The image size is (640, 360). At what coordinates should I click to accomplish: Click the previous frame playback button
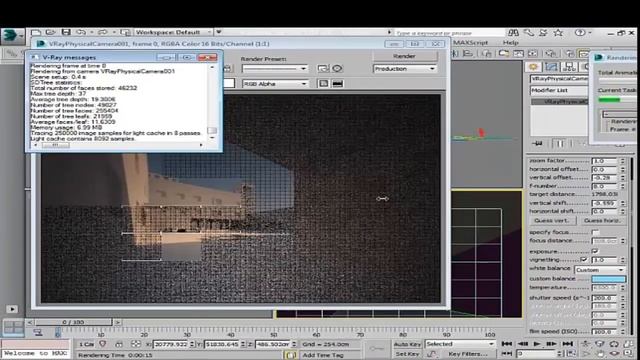(522, 344)
